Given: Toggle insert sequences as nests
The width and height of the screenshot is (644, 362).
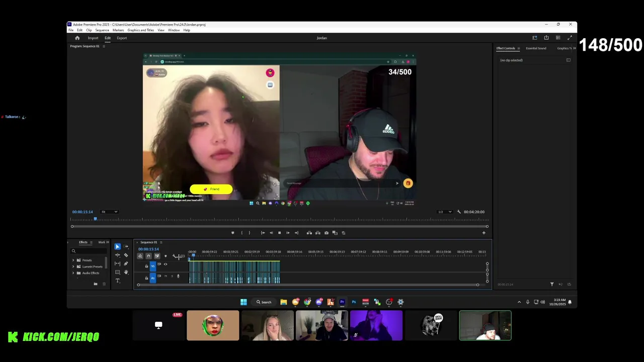Looking at the screenshot, I should pos(140,256).
